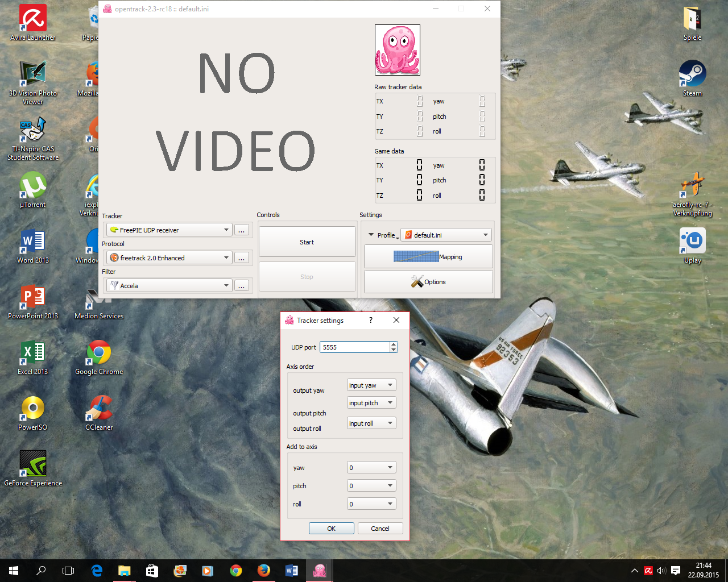The image size is (728, 582).
Task: Open the volume control in system tray
Action: pyautogui.click(x=661, y=571)
